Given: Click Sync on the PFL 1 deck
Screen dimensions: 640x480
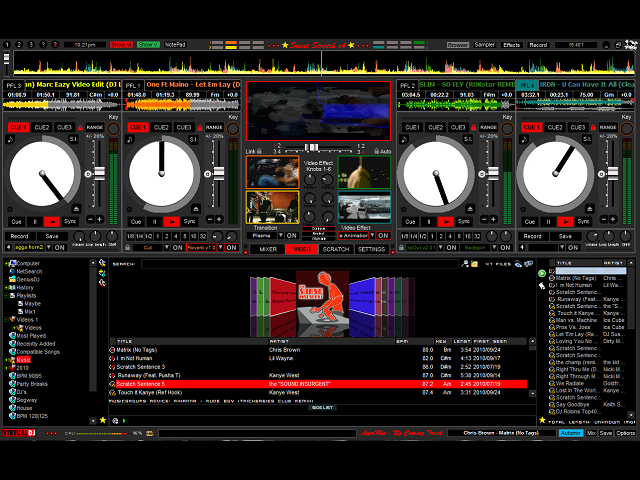Looking at the screenshot, I should [189, 221].
